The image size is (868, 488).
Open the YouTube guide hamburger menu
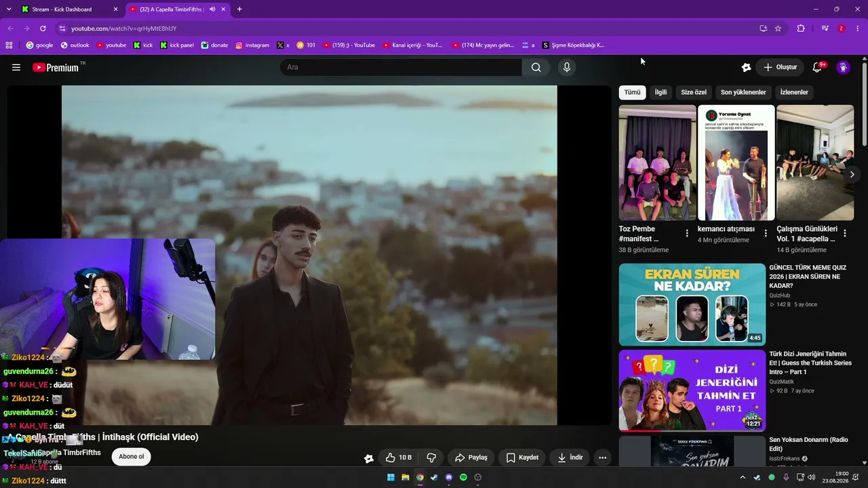(16, 67)
